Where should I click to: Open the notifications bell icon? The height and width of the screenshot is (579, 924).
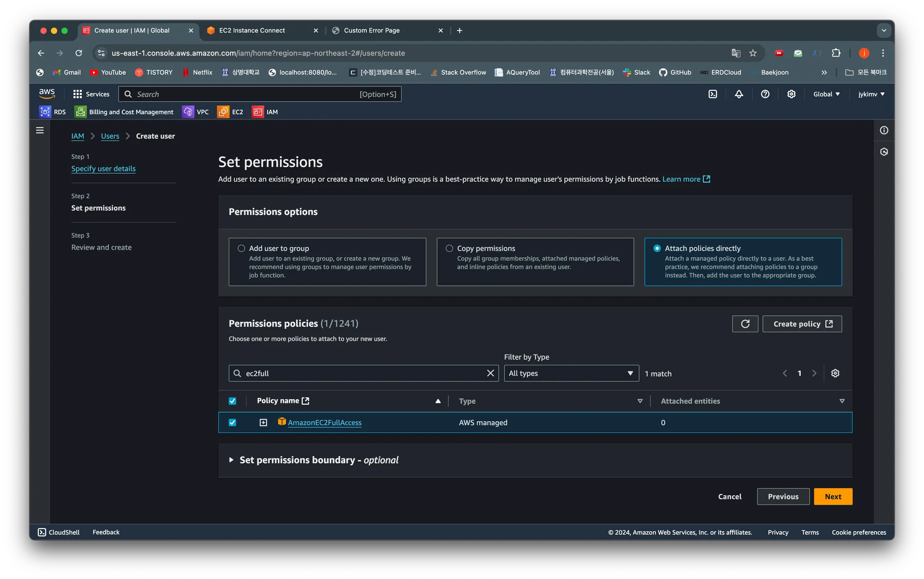(739, 94)
